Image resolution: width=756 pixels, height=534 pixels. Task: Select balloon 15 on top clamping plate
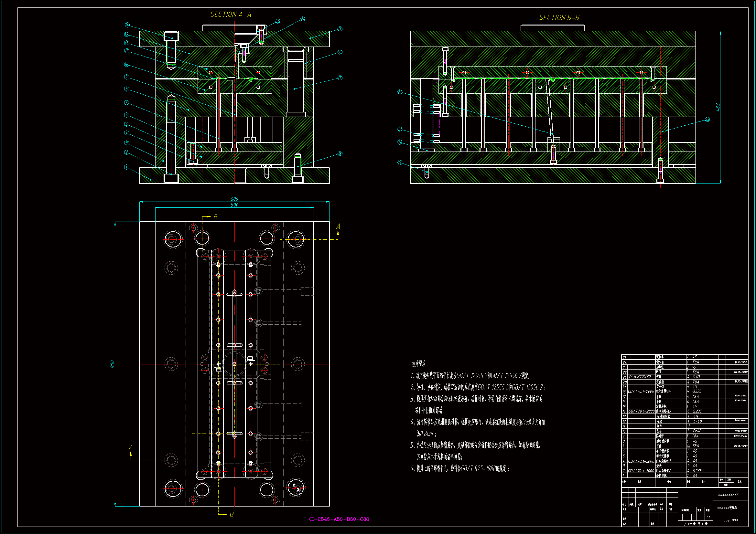point(340,29)
